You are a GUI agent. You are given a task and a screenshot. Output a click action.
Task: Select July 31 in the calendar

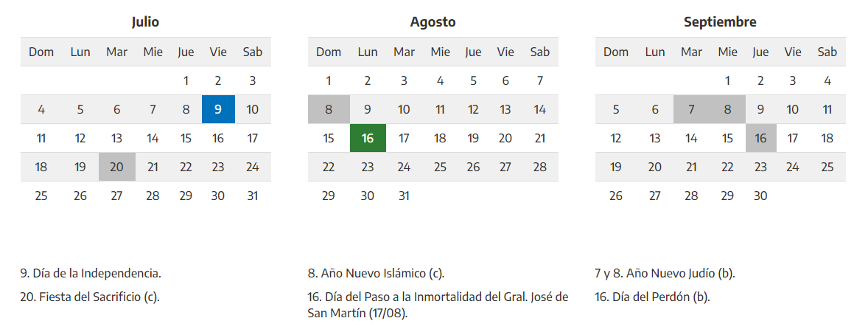point(252,196)
